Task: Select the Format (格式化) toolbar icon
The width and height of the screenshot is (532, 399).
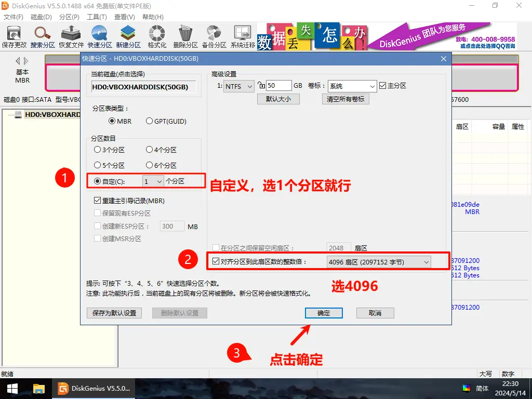Action: [x=157, y=37]
